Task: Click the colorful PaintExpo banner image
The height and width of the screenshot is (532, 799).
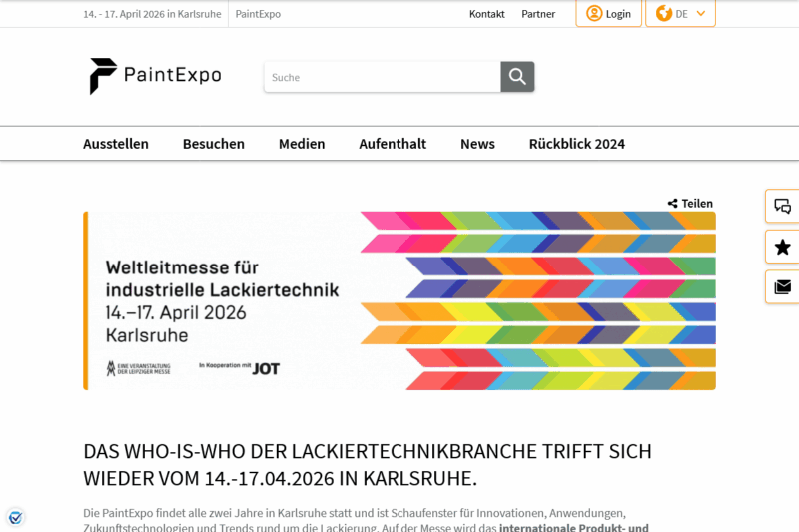Action: [399, 300]
